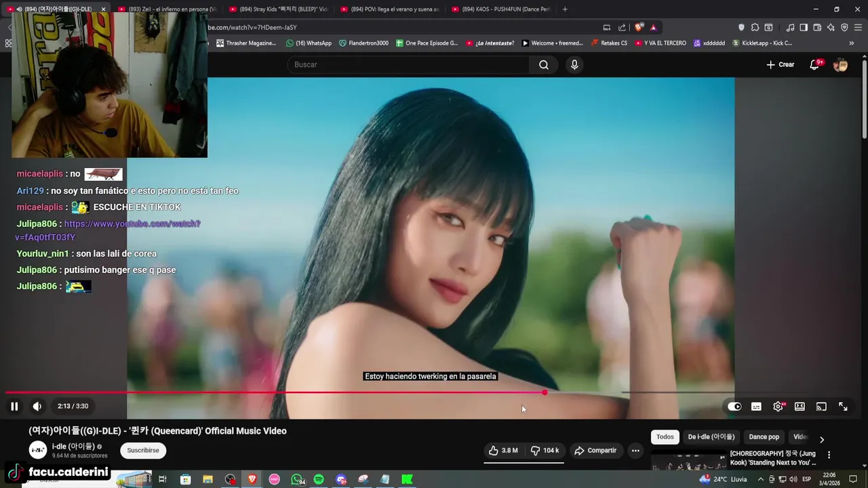868x488 pixels.
Task: Switch to the POV: llega el verano tab
Action: coord(389,9)
